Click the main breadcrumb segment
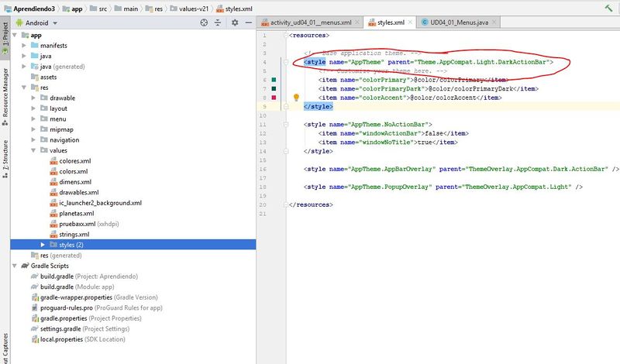This screenshot has width=620, height=364. (126, 9)
